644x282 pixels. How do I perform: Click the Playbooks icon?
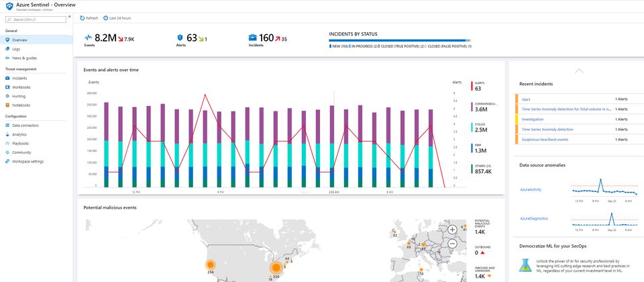[x=7, y=144]
